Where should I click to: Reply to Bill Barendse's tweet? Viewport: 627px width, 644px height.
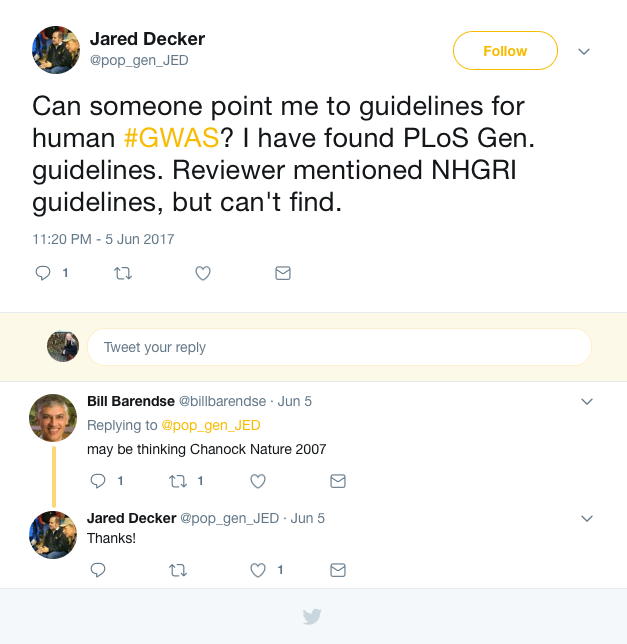98,481
